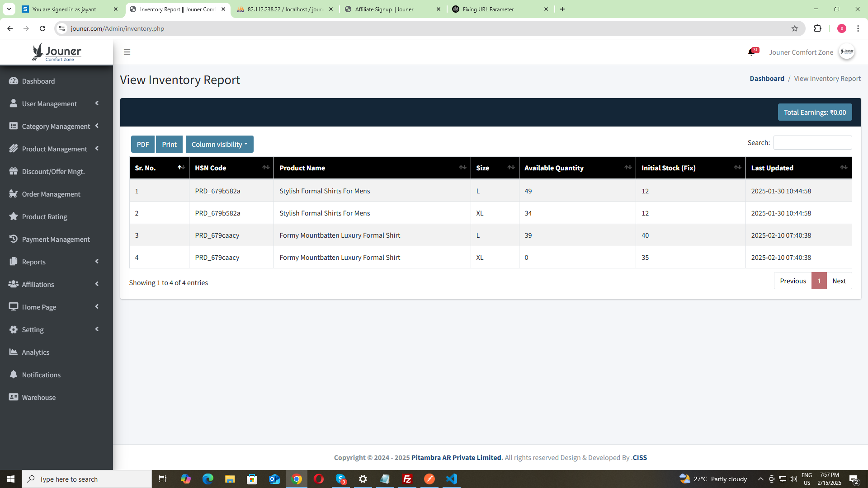Viewport: 868px width, 488px height.
Task: Click the table Search input field
Action: [812, 143]
